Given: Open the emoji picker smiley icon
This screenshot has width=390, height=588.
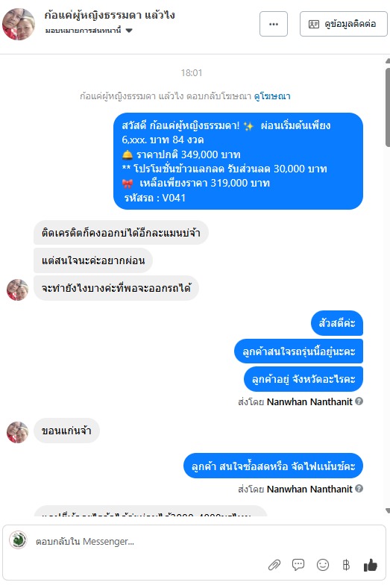Looking at the screenshot, I should 323,565.
